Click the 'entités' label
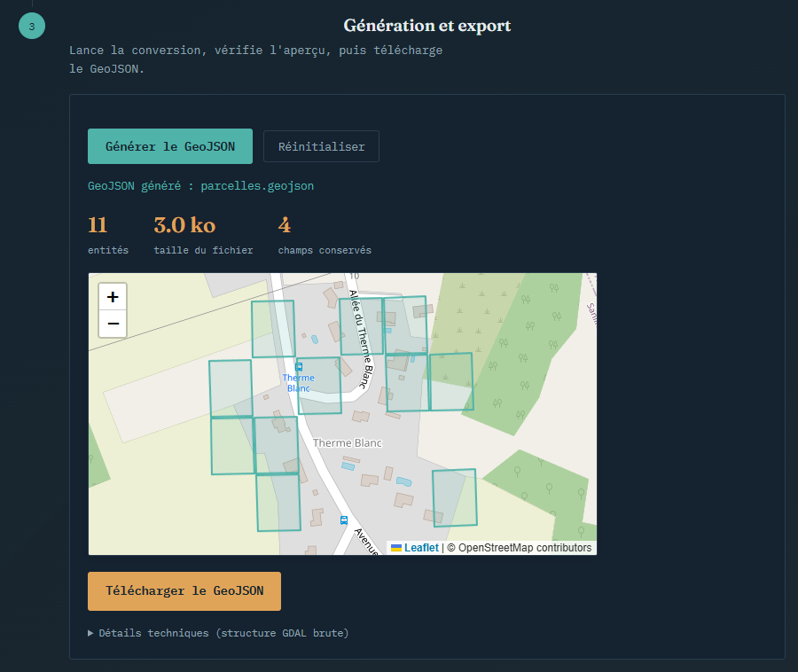The width and height of the screenshot is (798, 672). click(x=108, y=250)
